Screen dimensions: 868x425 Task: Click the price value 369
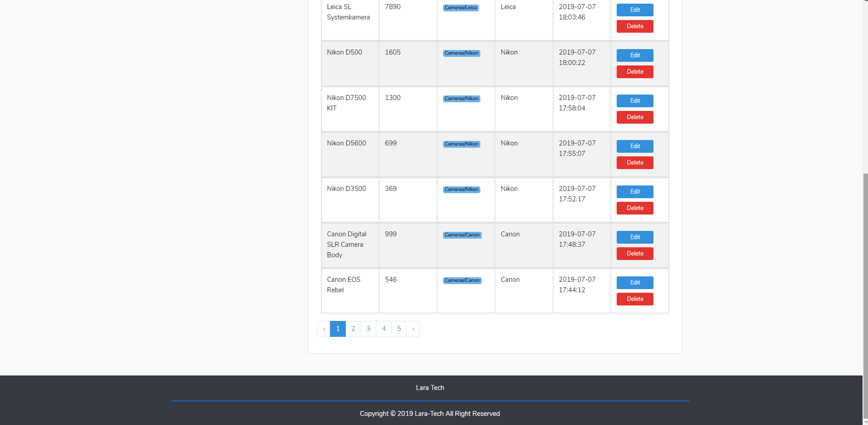(x=391, y=189)
